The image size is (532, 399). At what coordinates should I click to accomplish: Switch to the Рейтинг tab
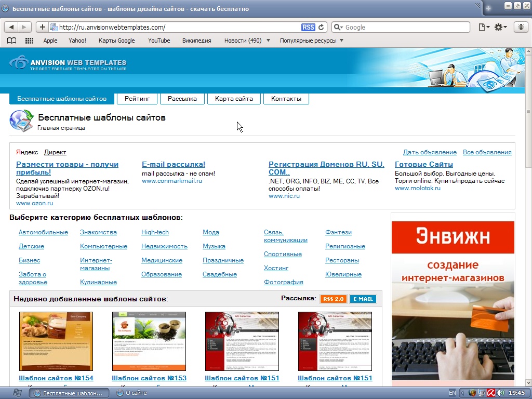tap(137, 99)
